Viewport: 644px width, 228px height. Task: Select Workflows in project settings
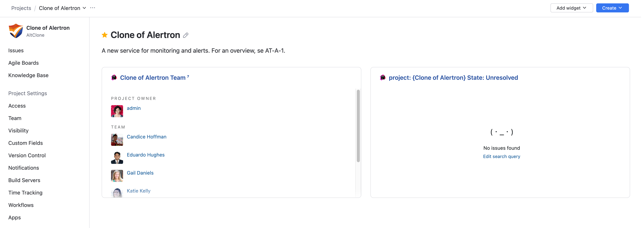coord(21,205)
